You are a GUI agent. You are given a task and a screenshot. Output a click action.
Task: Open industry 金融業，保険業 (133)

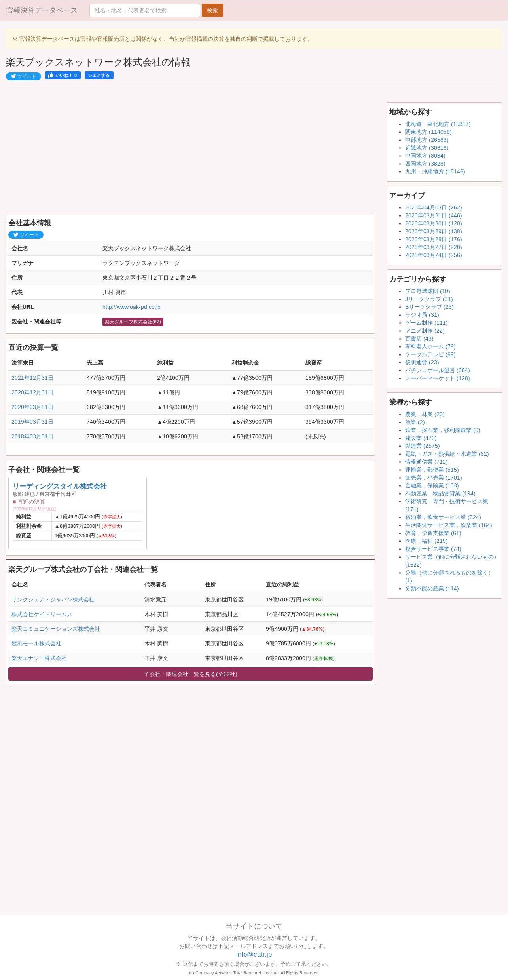[432, 485]
